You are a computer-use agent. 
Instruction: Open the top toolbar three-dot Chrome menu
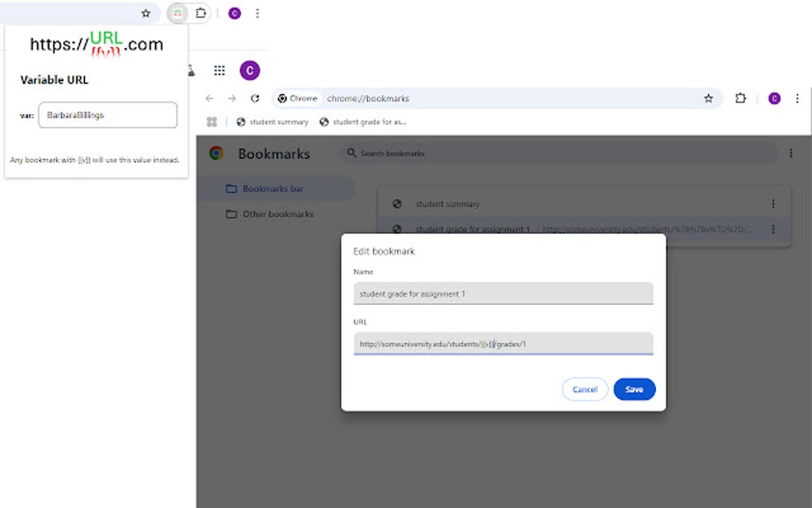click(257, 14)
